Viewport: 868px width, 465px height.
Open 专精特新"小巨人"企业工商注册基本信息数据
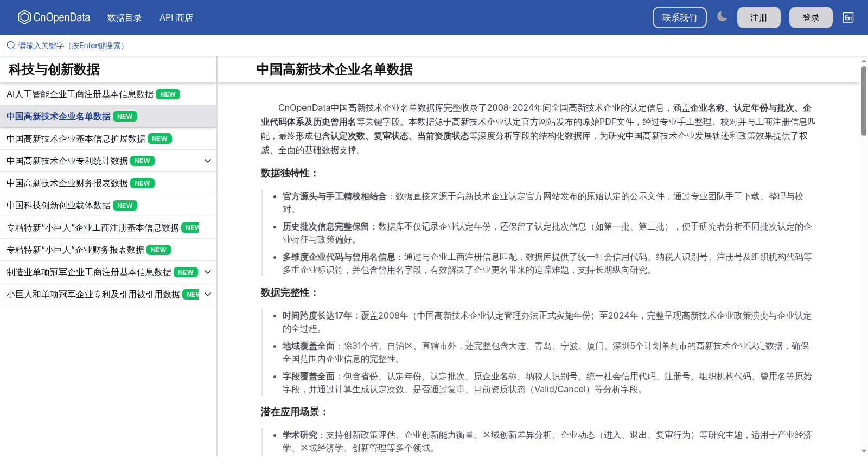click(92, 227)
